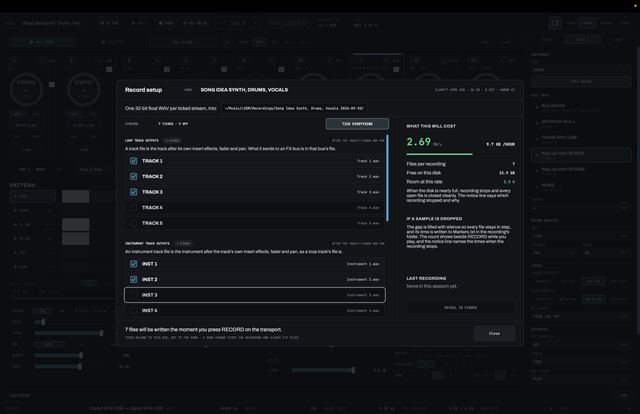Click the REVEAL IN FINDER button
This screenshot has height=414, width=640.
click(x=460, y=307)
